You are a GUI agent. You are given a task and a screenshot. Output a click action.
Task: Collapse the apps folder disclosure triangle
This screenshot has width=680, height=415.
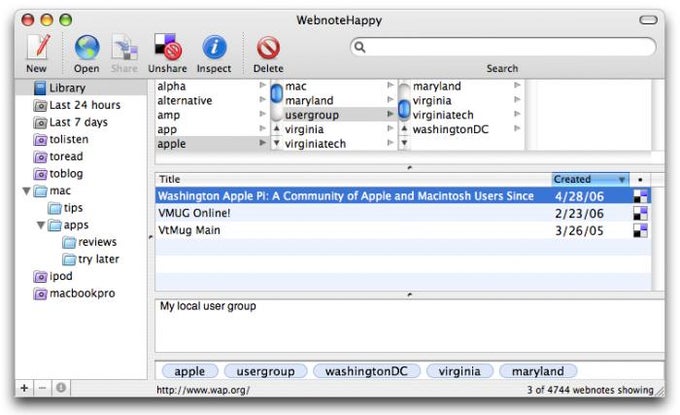pos(41,225)
